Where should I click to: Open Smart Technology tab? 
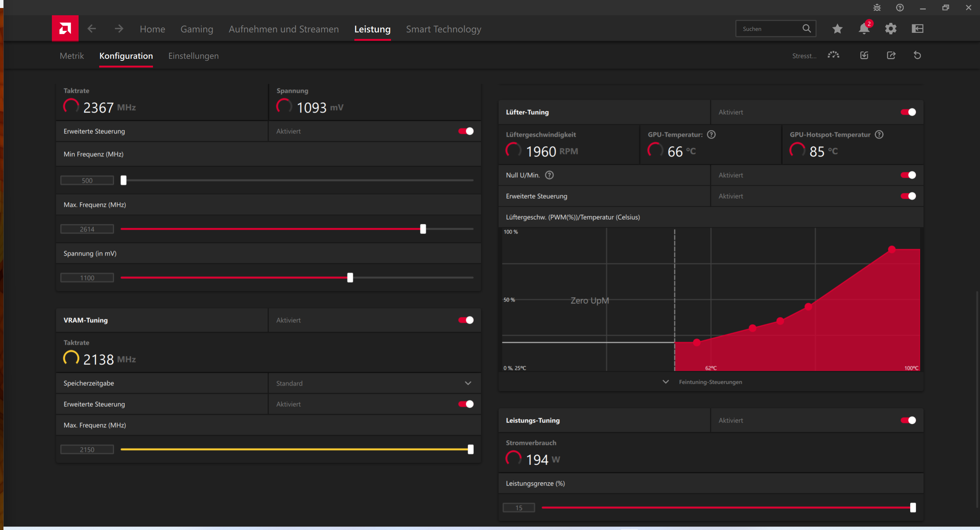pyautogui.click(x=444, y=29)
